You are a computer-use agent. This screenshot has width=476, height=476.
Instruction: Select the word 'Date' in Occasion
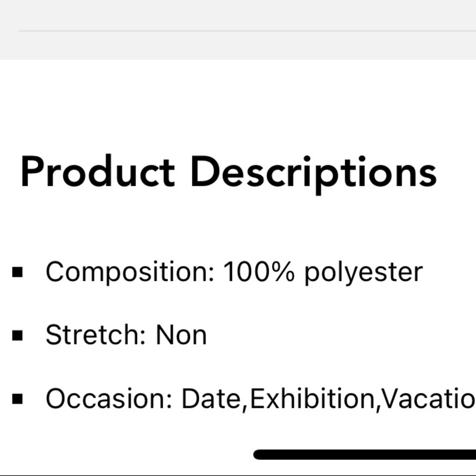(211, 398)
